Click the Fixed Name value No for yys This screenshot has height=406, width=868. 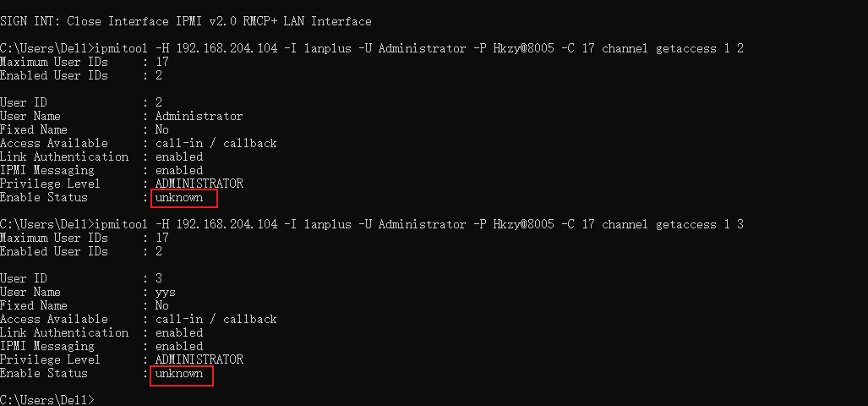pos(162,305)
